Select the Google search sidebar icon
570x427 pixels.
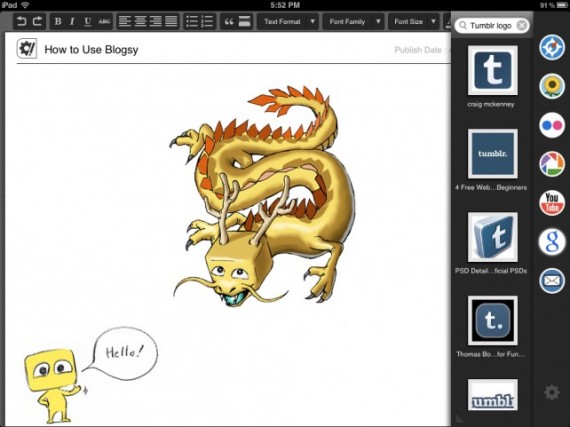[552, 242]
